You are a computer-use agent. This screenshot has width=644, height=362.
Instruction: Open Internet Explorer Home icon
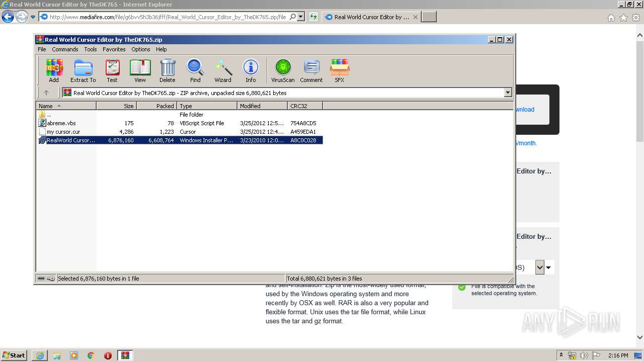coord(611,18)
